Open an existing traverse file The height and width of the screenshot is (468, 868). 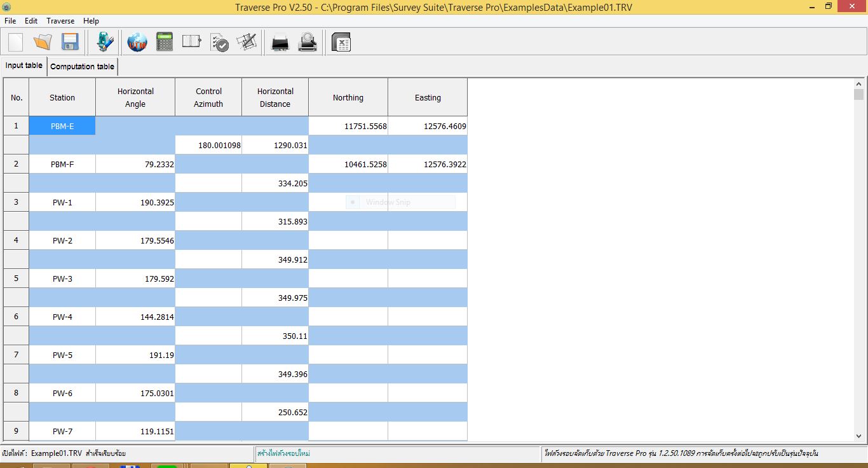pyautogui.click(x=42, y=41)
